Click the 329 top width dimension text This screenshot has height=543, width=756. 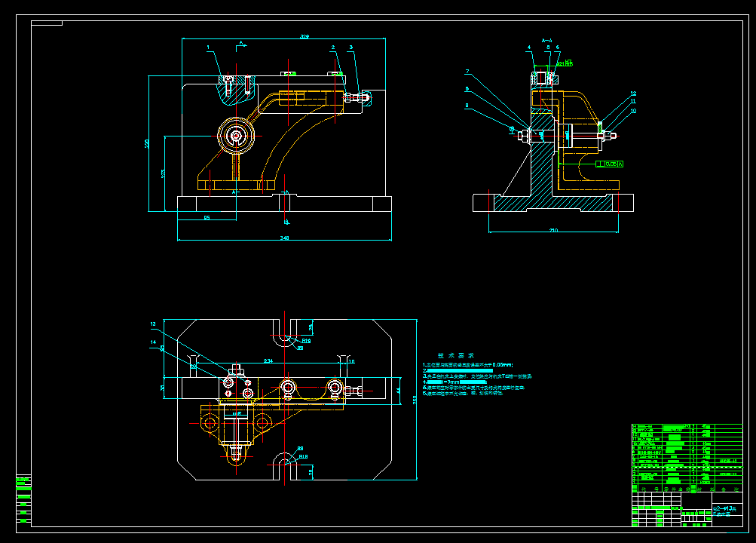305,37
